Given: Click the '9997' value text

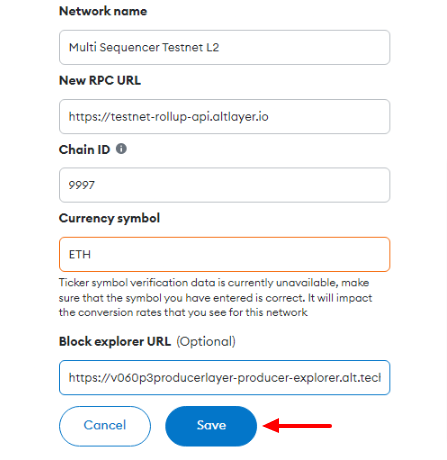Looking at the screenshot, I should click(82, 185).
